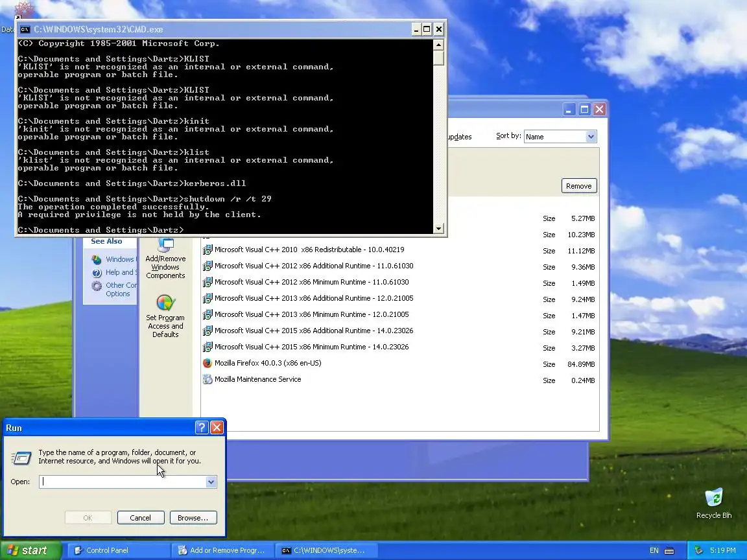Switch to CMD window taskbar button
This screenshot has width=747, height=560.
327,550
